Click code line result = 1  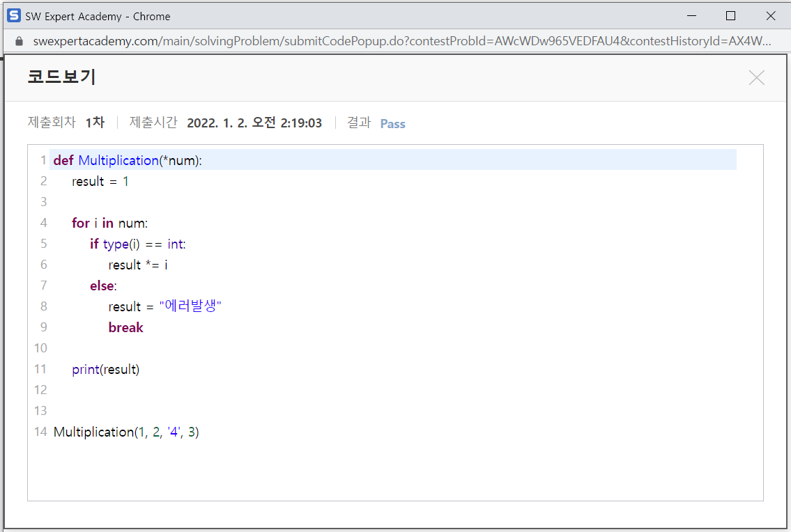tap(100, 181)
